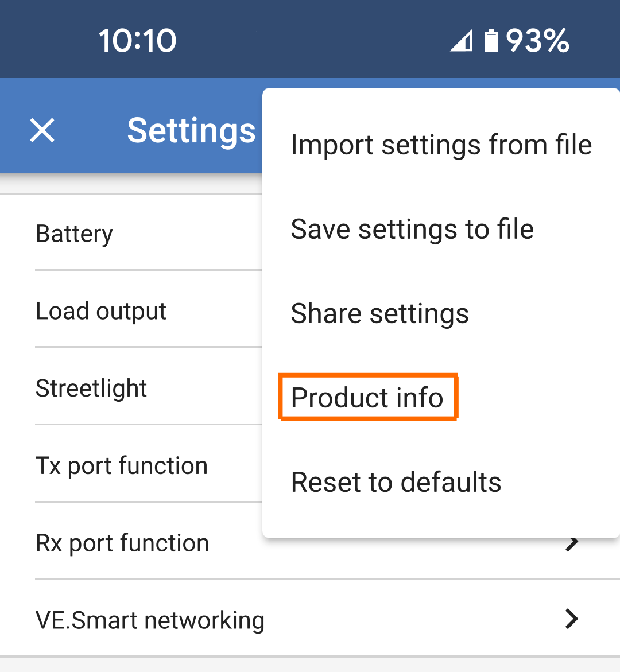Open Share settings option

pos(379,313)
